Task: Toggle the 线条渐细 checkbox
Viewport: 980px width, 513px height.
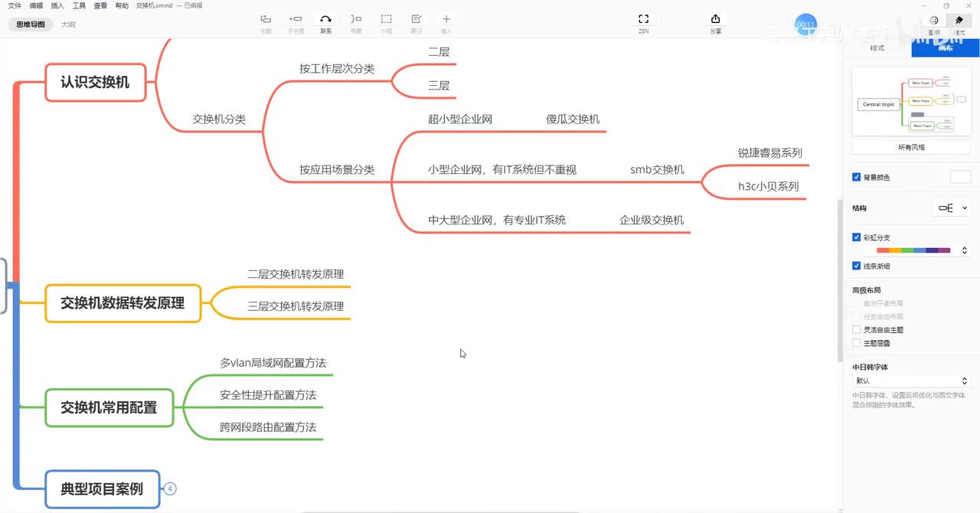Action: coord(856,266)
